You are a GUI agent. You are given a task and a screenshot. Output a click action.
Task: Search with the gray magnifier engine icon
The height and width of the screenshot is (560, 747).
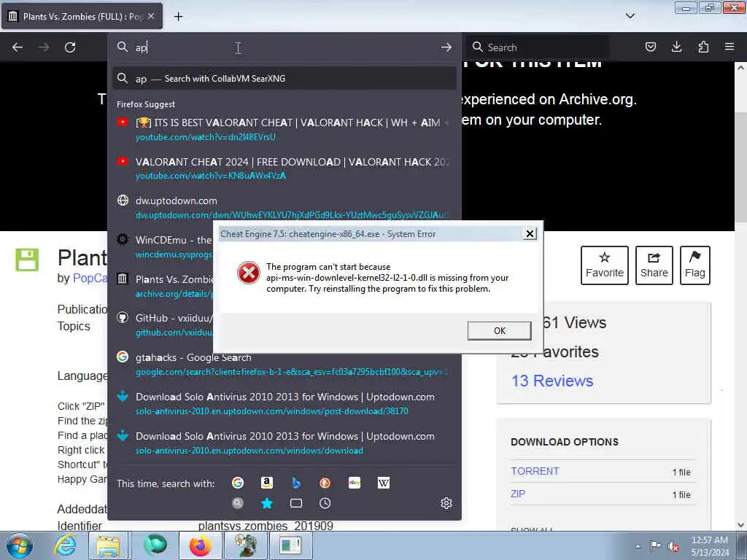coord(237,503)
